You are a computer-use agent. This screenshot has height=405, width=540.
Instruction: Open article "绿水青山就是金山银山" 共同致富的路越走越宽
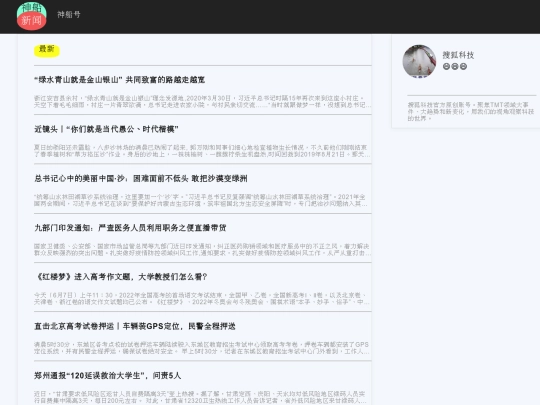tap(120, 80)
